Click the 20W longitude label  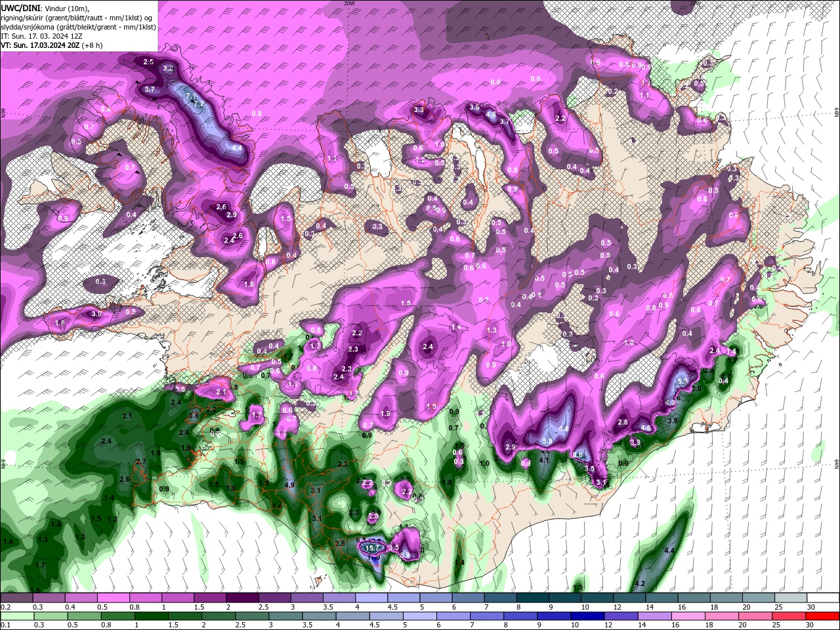[349, 3]
